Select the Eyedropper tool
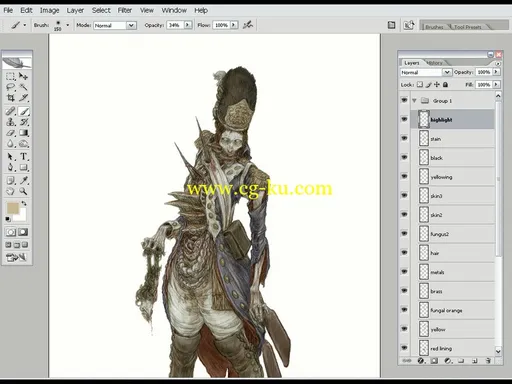The height and width of the screenshot is (384, 512). [x=23, y=180]
